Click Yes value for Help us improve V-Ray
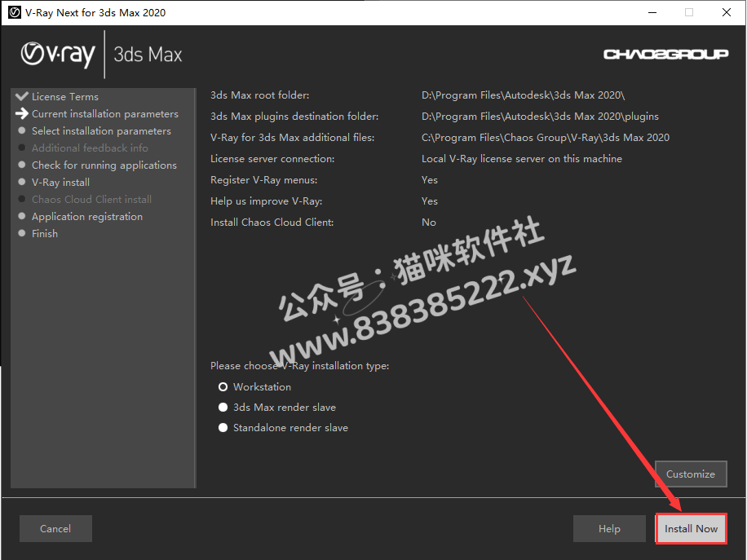Screen dimensions: 747x560 pyautogui.click(x=429, y=201)
